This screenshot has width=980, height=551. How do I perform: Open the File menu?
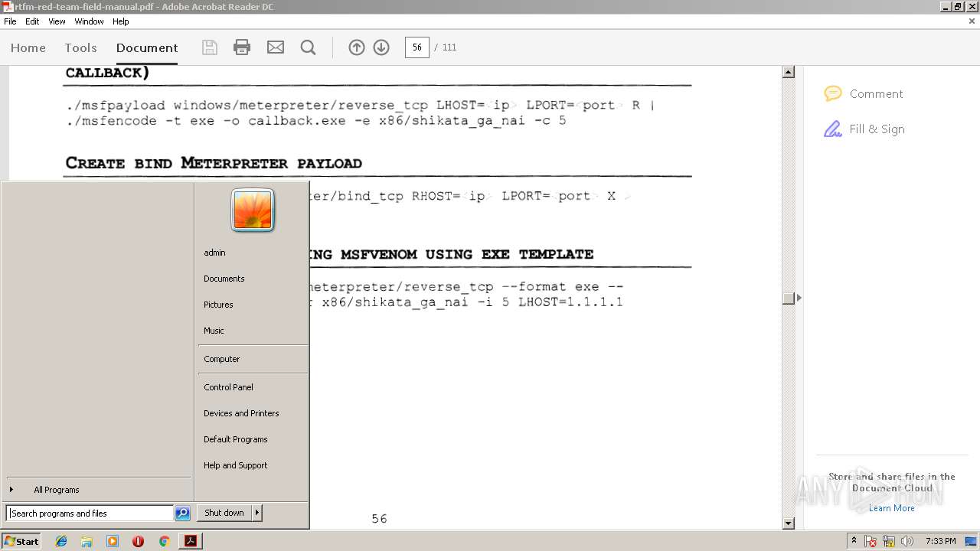point(10,21)
